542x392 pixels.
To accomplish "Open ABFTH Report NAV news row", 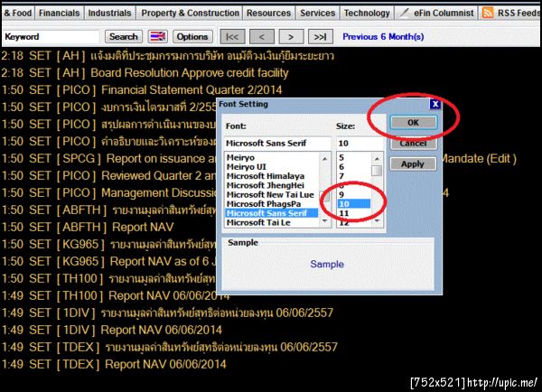I will 88,227.
